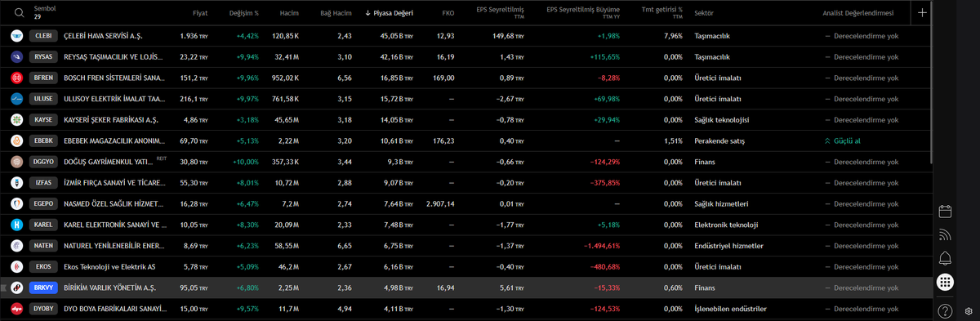Click the DYOBY company logo

[x=17, y=309]
